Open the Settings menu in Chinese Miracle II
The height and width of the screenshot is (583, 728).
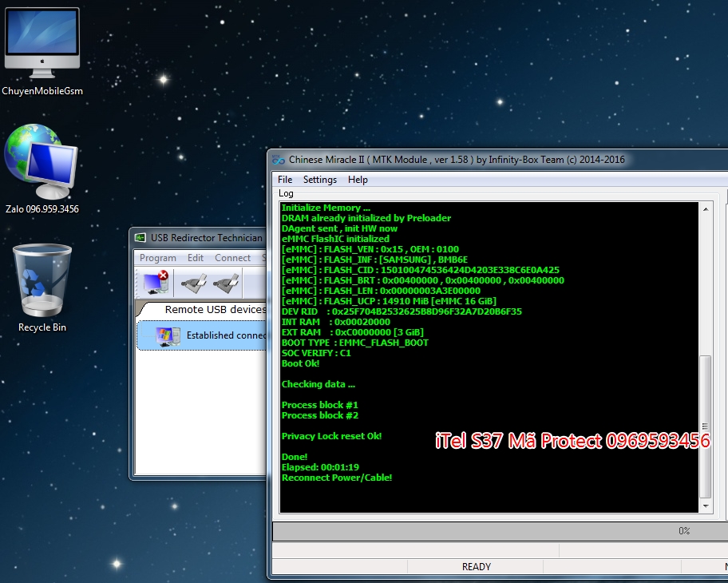320,180
